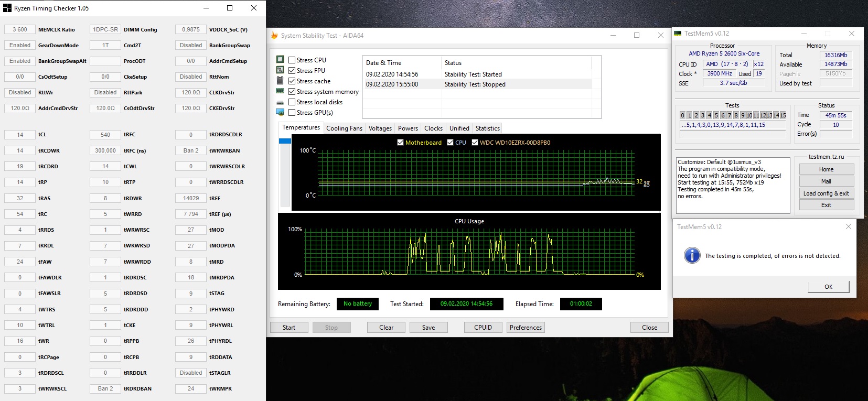Screen dimensions: 868x401
Task: Click the AMD Ryzen 5 2600 Six-Core text
Action: point(724,53)
